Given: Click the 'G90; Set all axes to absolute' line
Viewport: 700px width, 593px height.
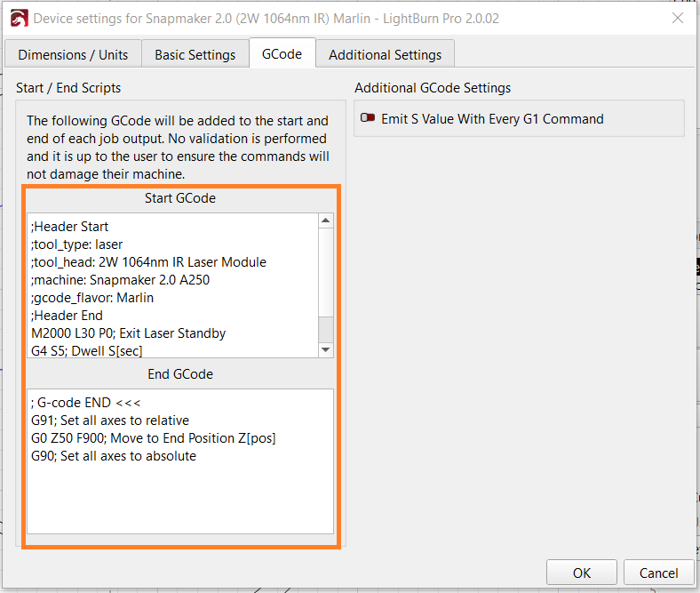Looking at the screenshot, I should pos(114,456).
